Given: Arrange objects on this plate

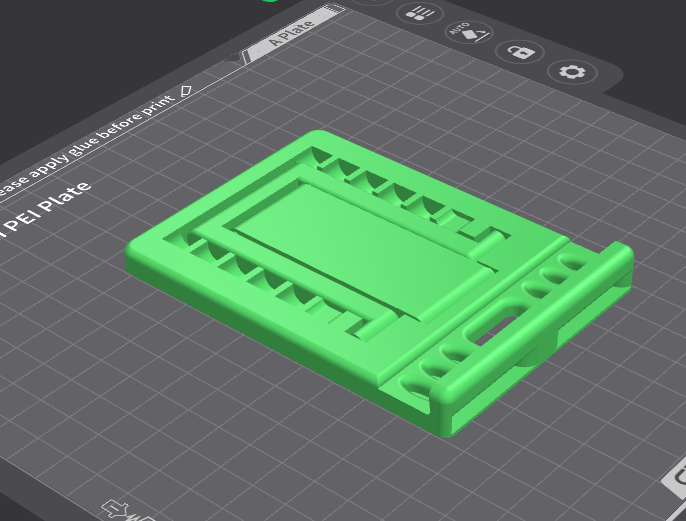Looking at the screenshot, I should [x=420, y=12].
